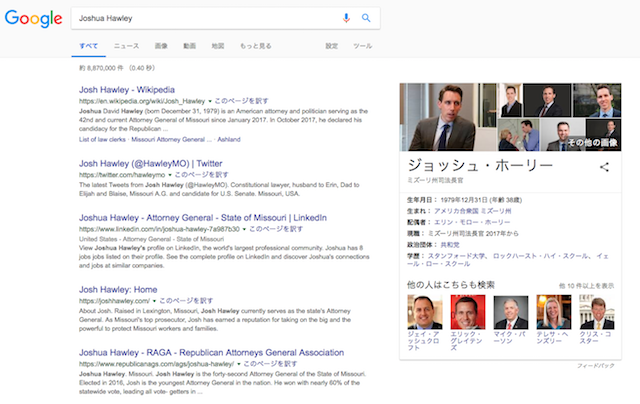Open the スタンフォード大学 education link
Viewport: 640px width, 404px height.
pos(456,256)
